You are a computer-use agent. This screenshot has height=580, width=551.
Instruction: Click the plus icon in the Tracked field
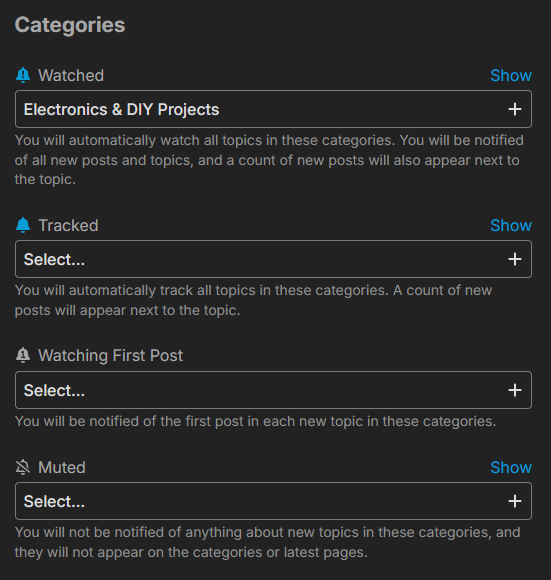pyautogui.click(x=515, y=259)
